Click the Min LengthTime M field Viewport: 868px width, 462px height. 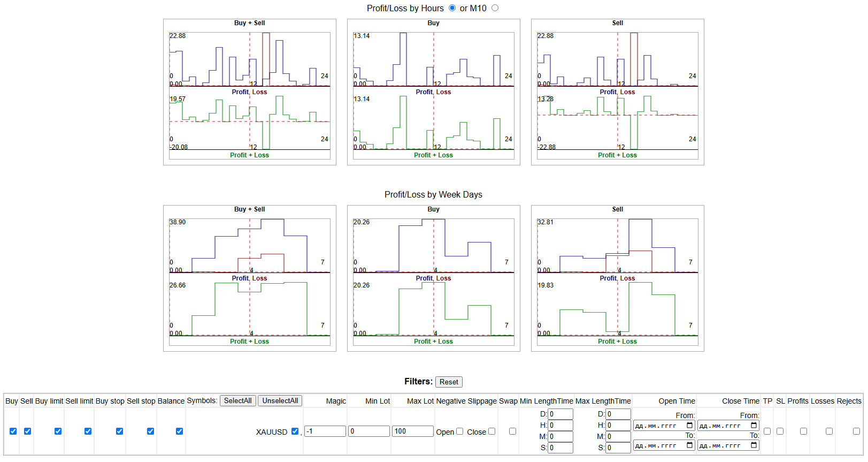click(x=560, y=436)
